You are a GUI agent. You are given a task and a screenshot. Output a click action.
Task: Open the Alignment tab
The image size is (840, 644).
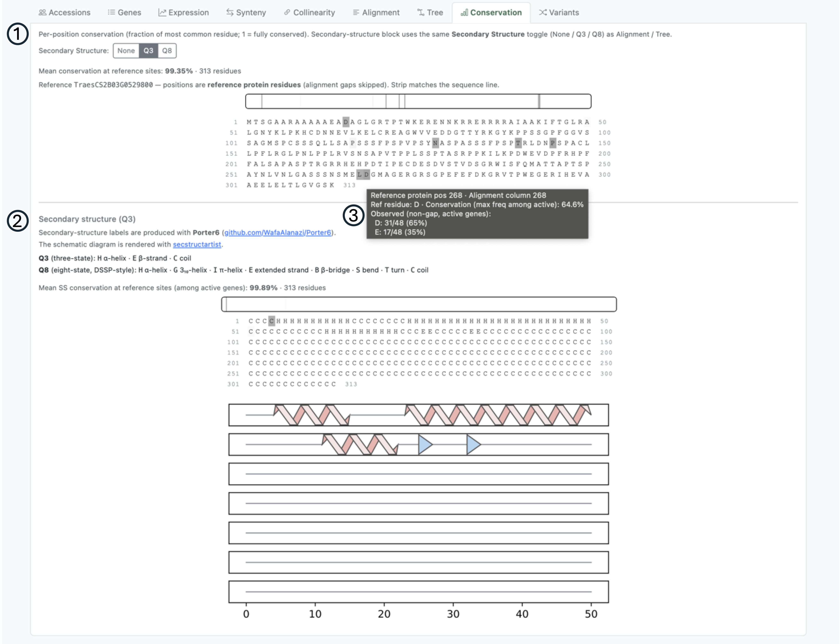376,13
